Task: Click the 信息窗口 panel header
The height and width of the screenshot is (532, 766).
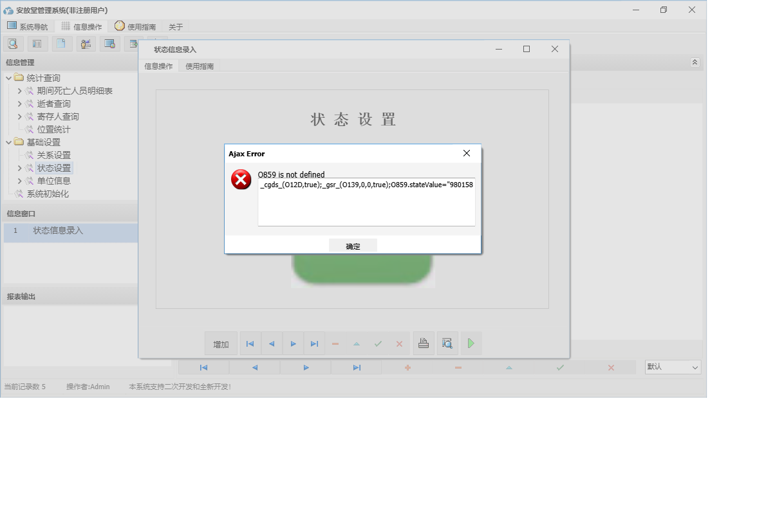Action: tap(70, 214)
